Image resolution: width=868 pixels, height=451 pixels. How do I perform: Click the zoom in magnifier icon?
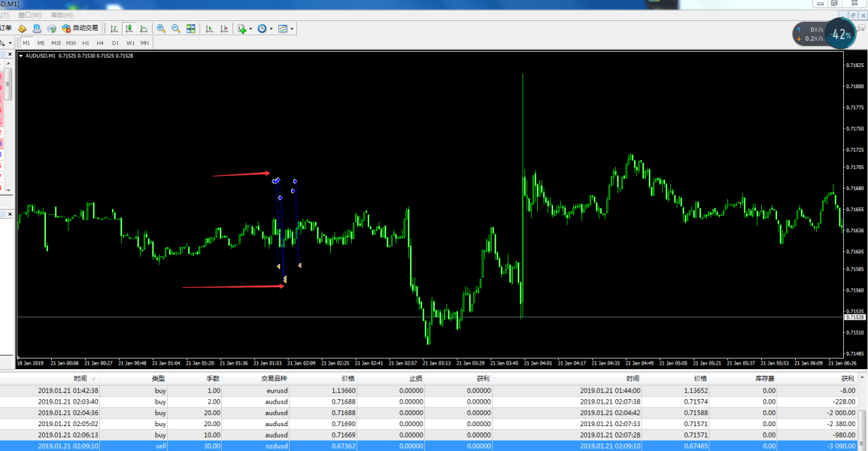pos(161,29)
